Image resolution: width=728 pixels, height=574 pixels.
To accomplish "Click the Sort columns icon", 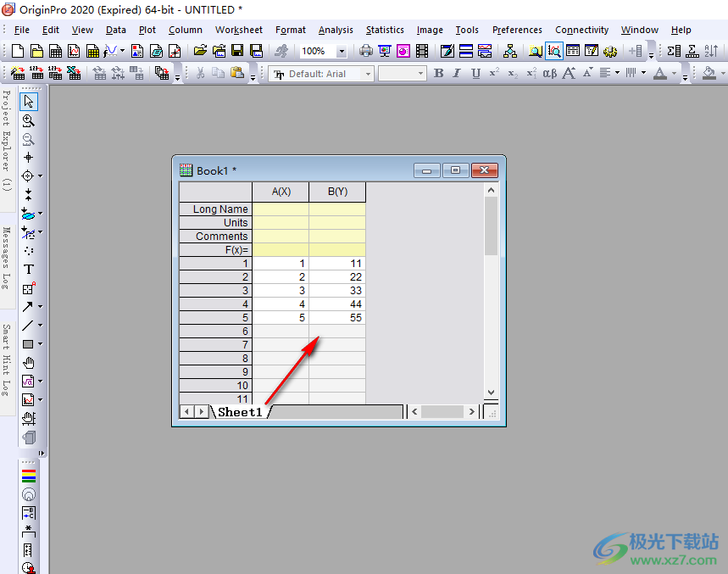I will coord(711,51).
